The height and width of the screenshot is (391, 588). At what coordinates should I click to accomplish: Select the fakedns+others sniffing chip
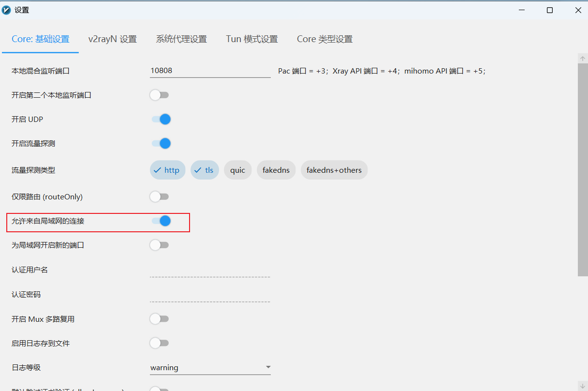coord(334,170)
